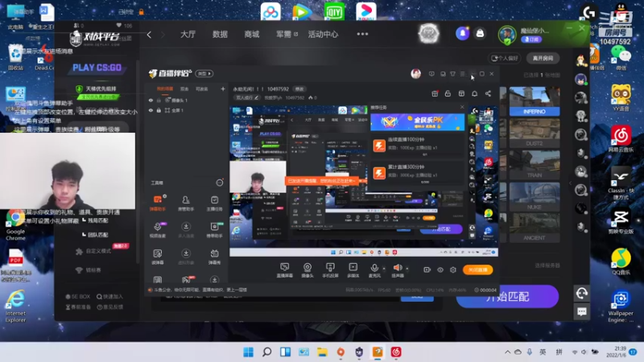Hide the 全屏 1 source layer

[x=151, y=110]
